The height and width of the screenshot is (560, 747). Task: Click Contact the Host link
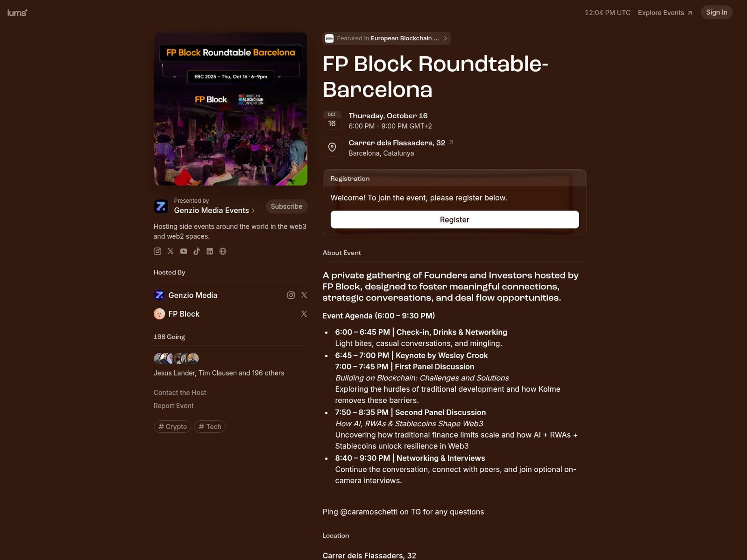coord(180,393)
